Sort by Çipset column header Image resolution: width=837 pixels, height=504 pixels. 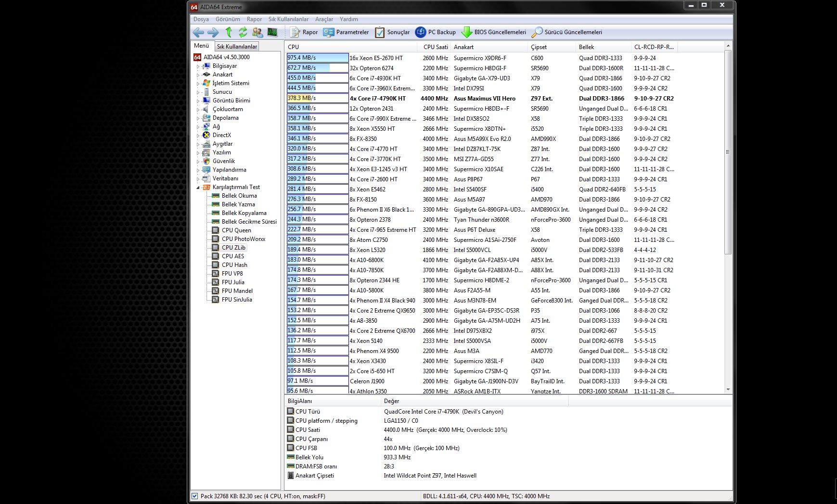552,47
